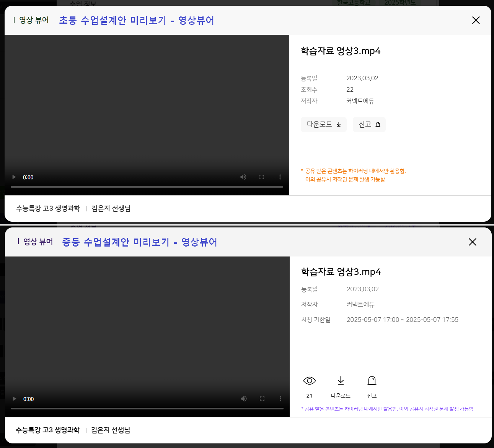Enter fullscreen in the 중등 video player
Screen dimensions: 494x448
coord(262,399)
